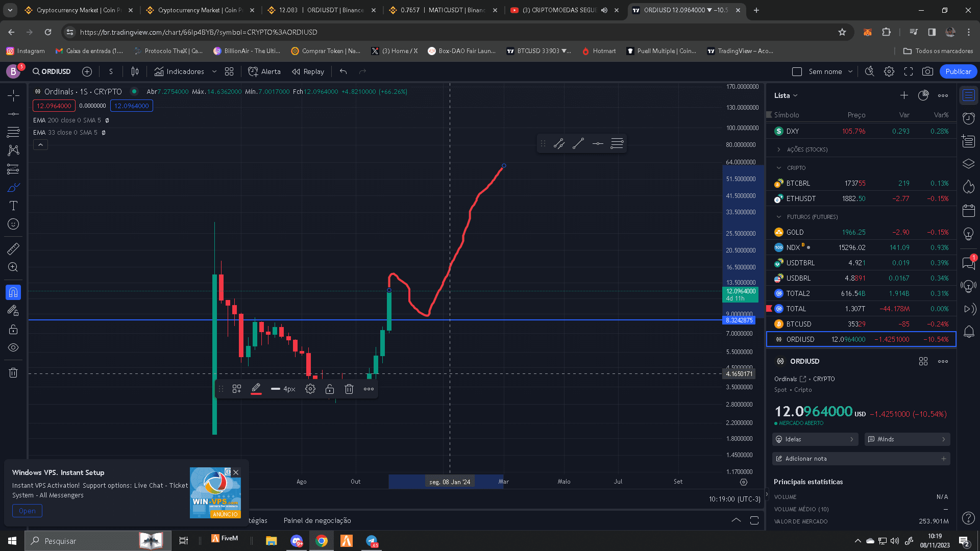Open the Alerts panel clock icon
Viewport: 980px width, 551px height.
[968, 118]
